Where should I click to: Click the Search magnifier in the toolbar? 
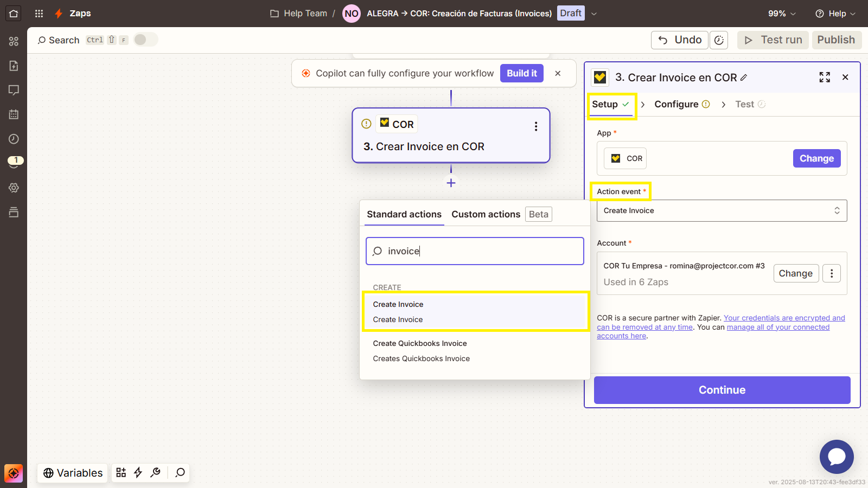coord(42,40)
